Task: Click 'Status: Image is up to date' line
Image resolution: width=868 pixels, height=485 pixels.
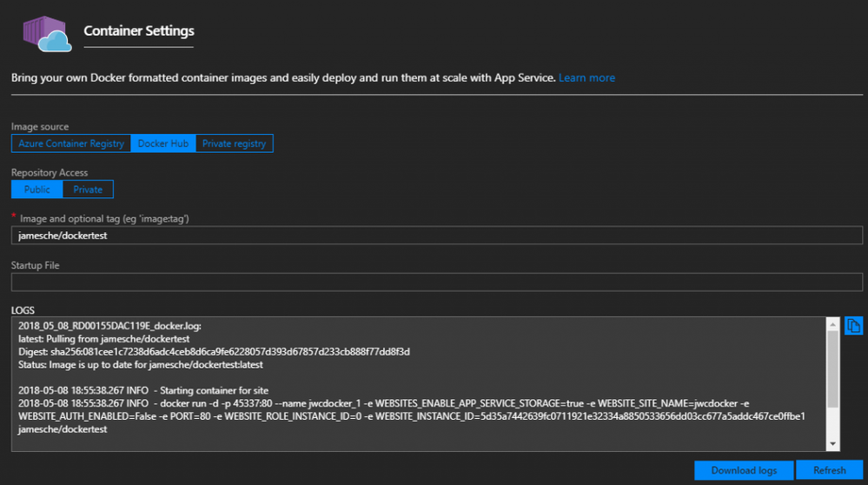Action: coord(141,365)
